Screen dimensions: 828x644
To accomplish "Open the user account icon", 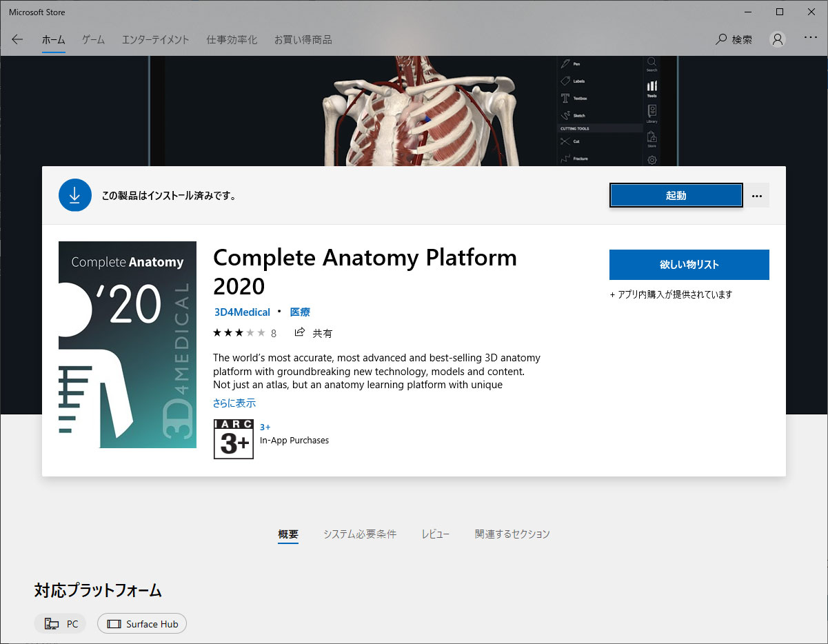I will click(x=778, y=39).
